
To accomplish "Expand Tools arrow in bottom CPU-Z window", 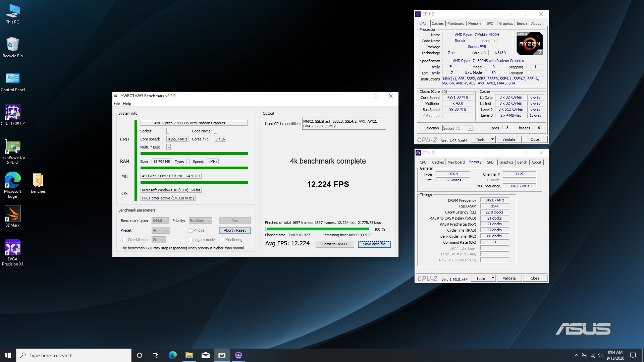I will (493, 278).
